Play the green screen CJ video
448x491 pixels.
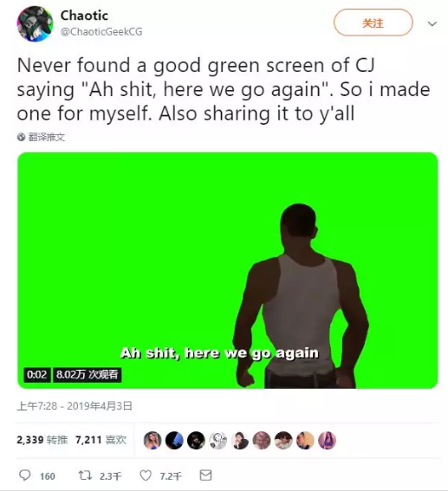227,270
